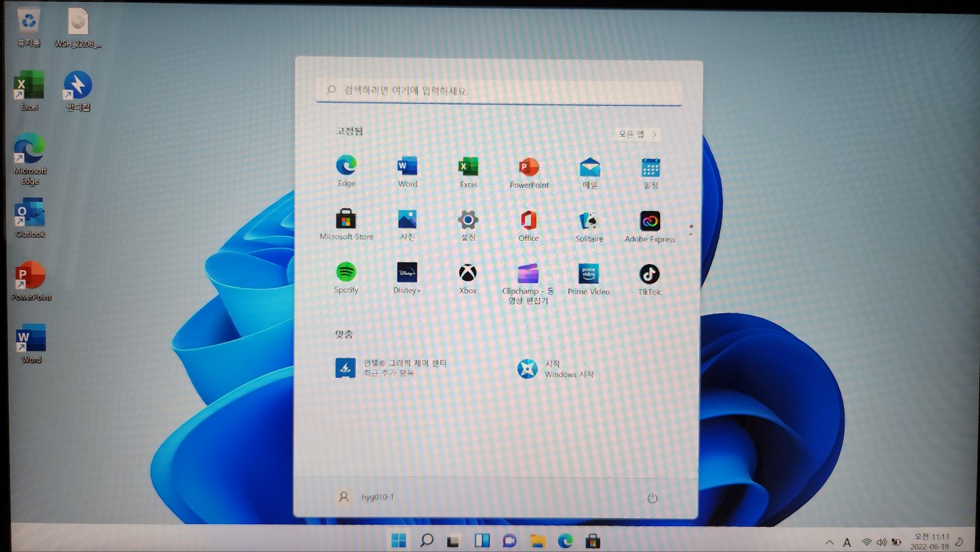Open Chat from the taskbar
This screenshot has height=552, width=980.
[509, 541]
